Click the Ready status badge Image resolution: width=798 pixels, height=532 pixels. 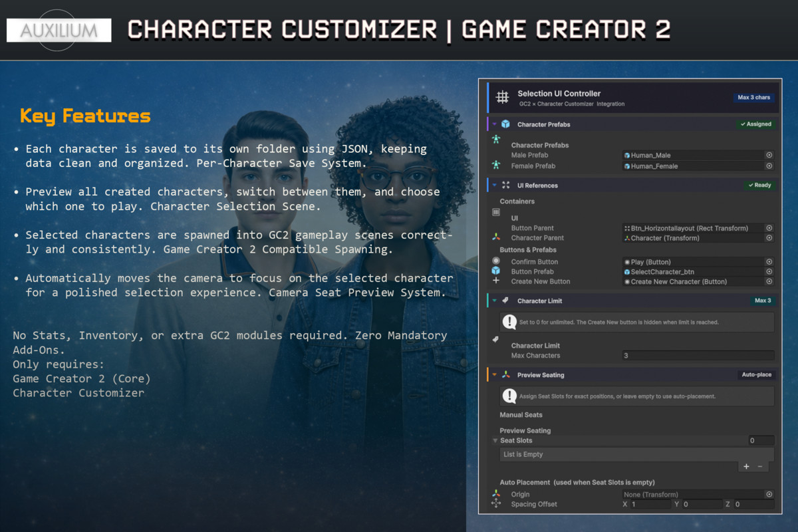point(759,186)
